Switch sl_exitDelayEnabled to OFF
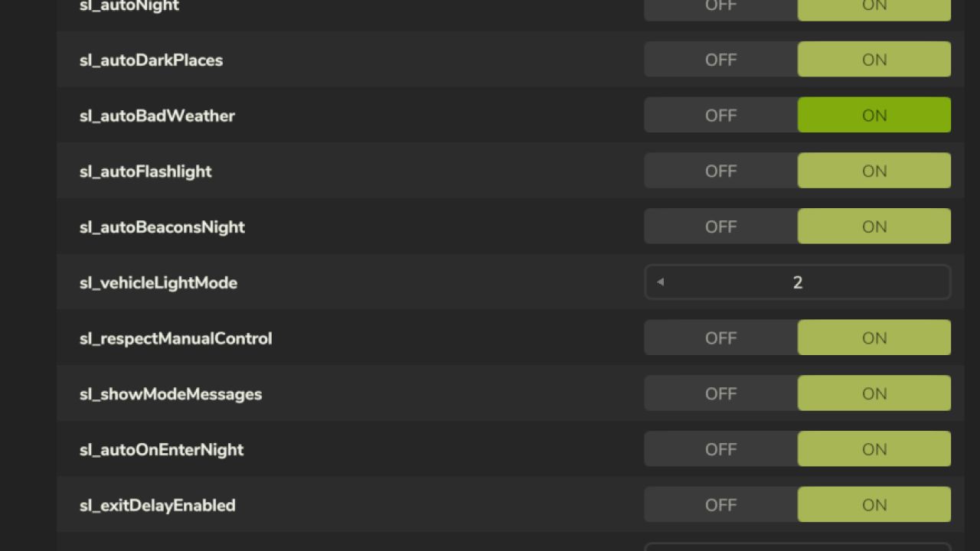 (x=720, y=505)
